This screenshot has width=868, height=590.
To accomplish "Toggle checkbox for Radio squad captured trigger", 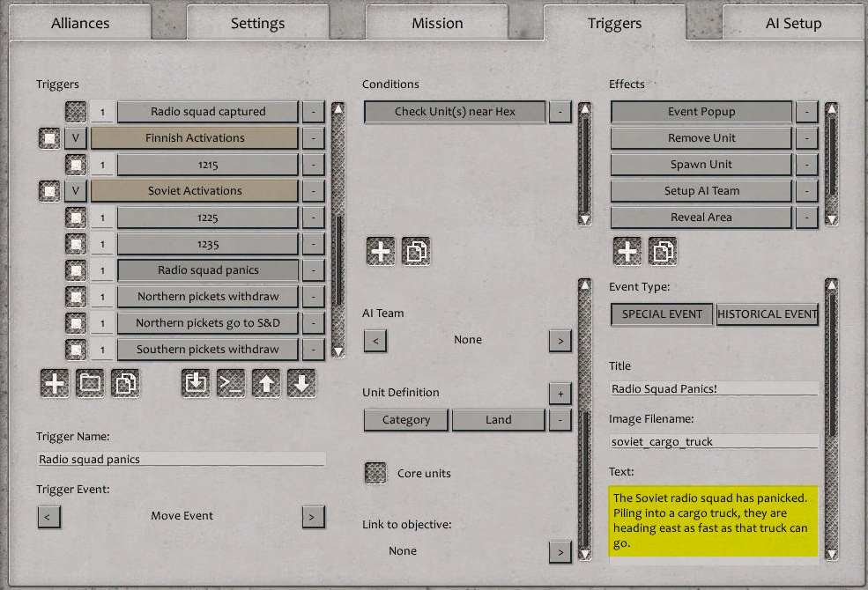I will click(76, 112).
